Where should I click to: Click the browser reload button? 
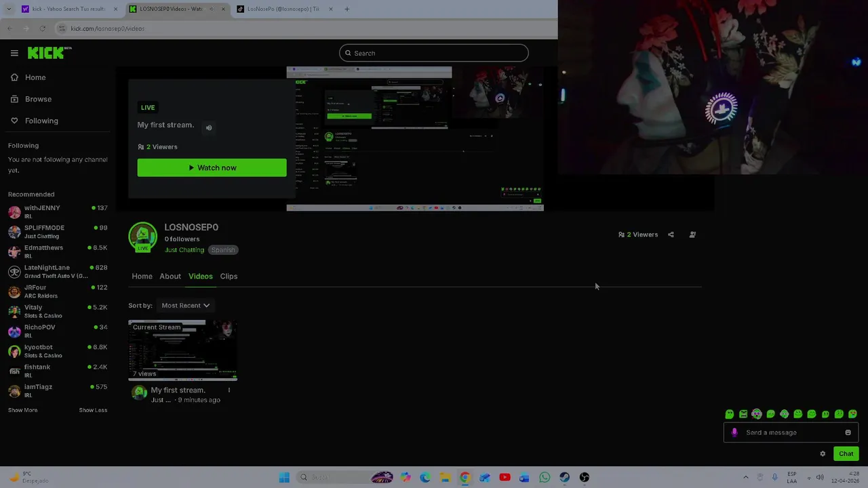pos(43,28)
